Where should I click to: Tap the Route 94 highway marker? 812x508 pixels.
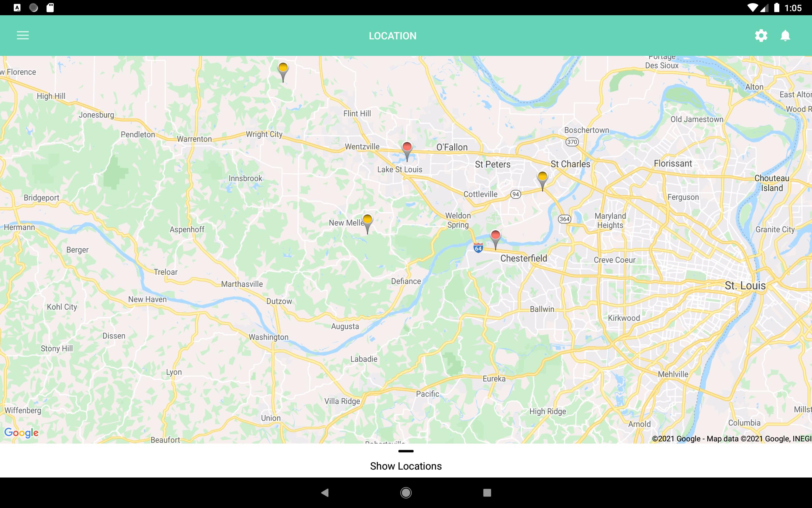[516, 194]
